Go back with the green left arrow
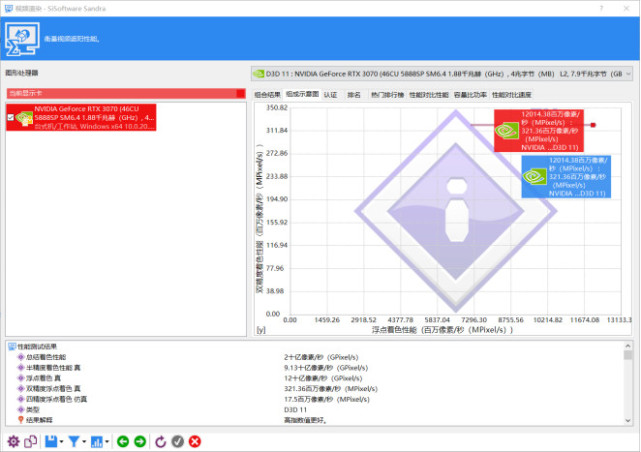This screenshot has width=641, height=452. coord(123,441)
